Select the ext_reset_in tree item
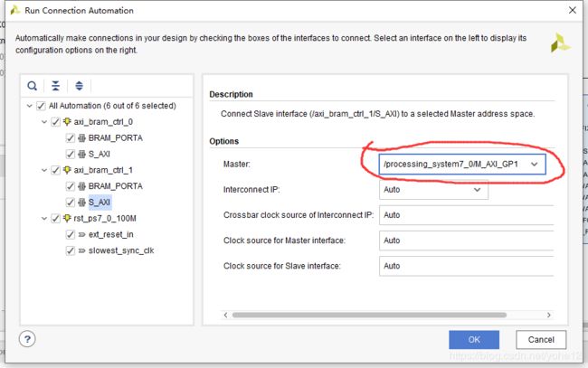This screenshot has height=368, width=588. pyautogui.click(x=111, y=234)
